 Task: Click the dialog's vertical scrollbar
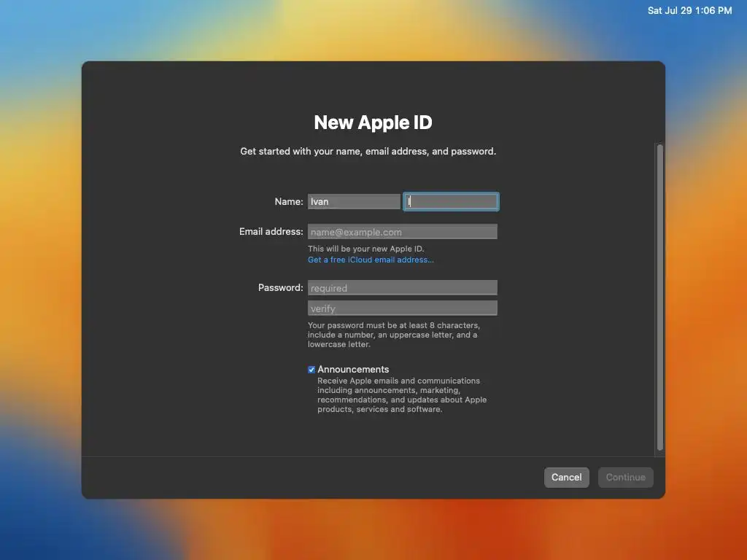659,297
